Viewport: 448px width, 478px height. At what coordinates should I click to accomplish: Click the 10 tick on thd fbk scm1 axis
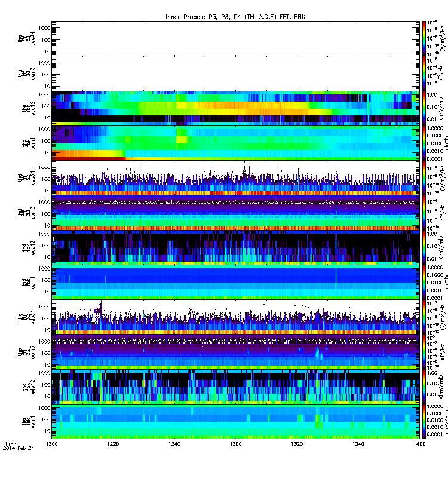point(47,292)
